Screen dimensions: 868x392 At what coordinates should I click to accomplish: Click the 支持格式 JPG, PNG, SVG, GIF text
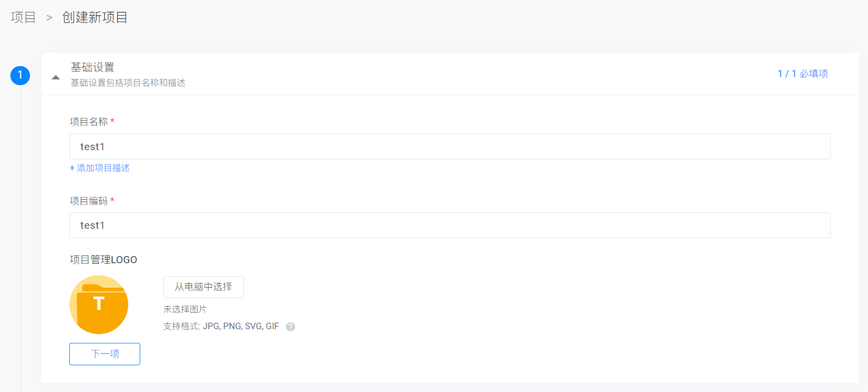tap(221, 326)
